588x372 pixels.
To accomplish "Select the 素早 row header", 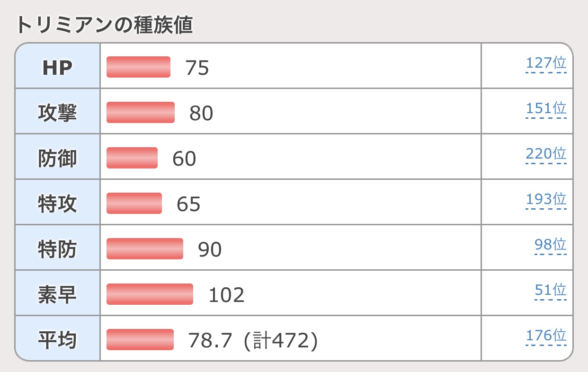I will tap(57, 294).
